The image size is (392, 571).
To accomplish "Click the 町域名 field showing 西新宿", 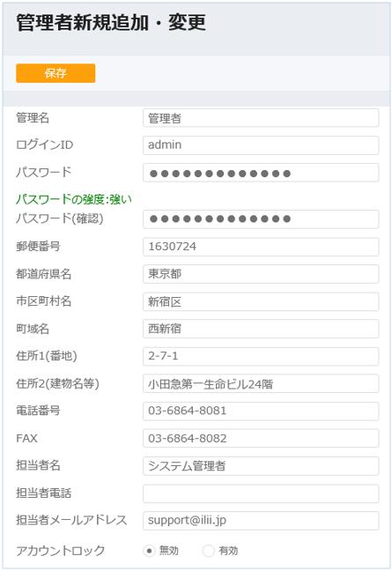I will click(261, 329).
